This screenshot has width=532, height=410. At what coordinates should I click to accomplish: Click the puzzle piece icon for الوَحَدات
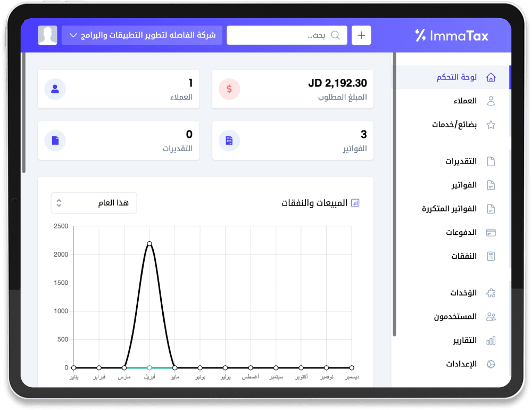pos(491,293)
